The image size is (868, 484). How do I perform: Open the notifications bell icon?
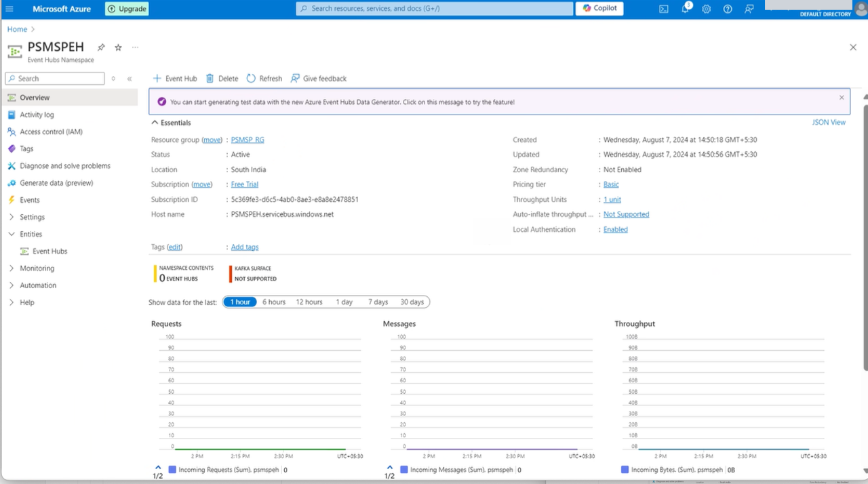click(686, 9)
